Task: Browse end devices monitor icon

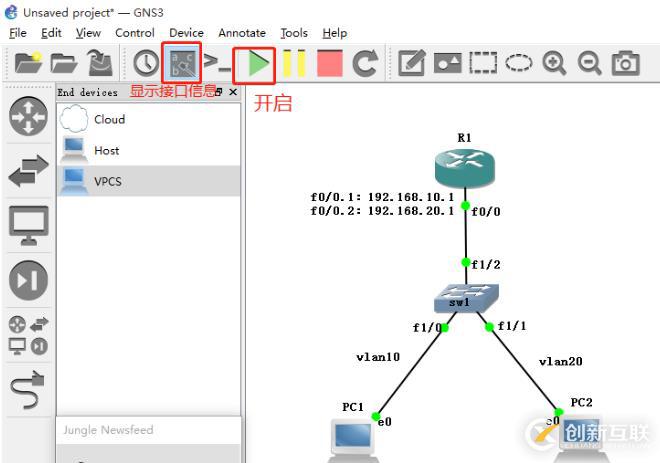Action: point(28,226)
